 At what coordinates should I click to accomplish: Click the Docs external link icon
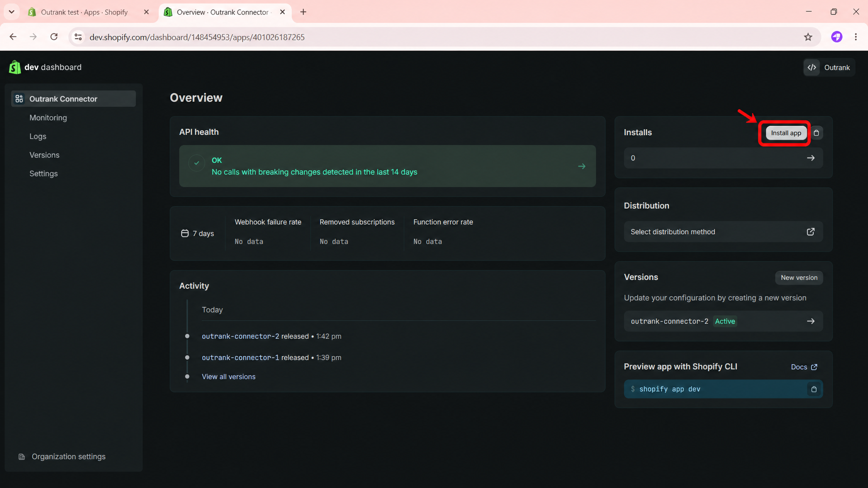click(814, 367)
